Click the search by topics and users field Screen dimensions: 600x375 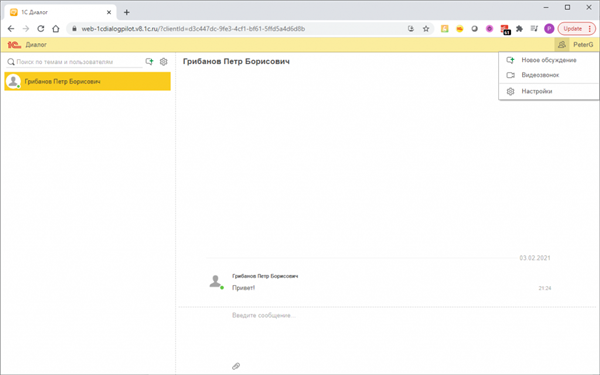(x=75, y=62)
